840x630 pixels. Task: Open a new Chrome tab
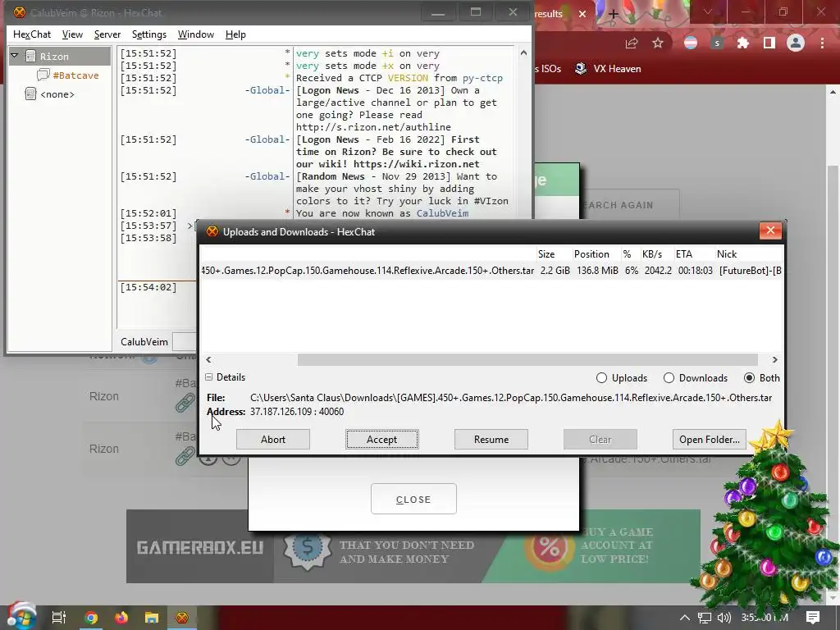(x=614, y=14)
